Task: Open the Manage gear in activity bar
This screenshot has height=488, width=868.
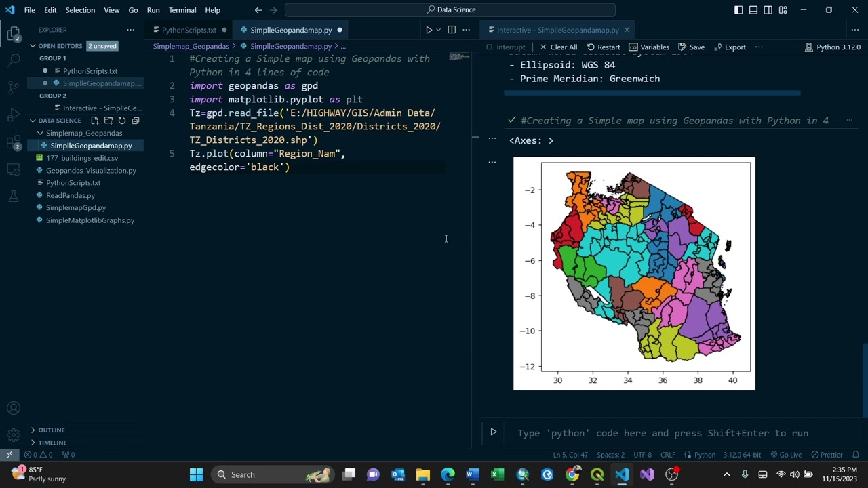Action: point(14,435)
